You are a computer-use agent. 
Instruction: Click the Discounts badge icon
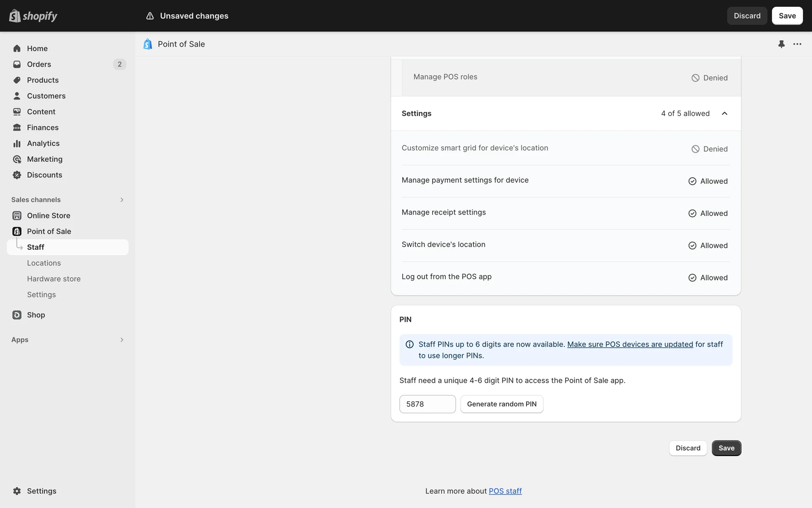pos(17,175)
